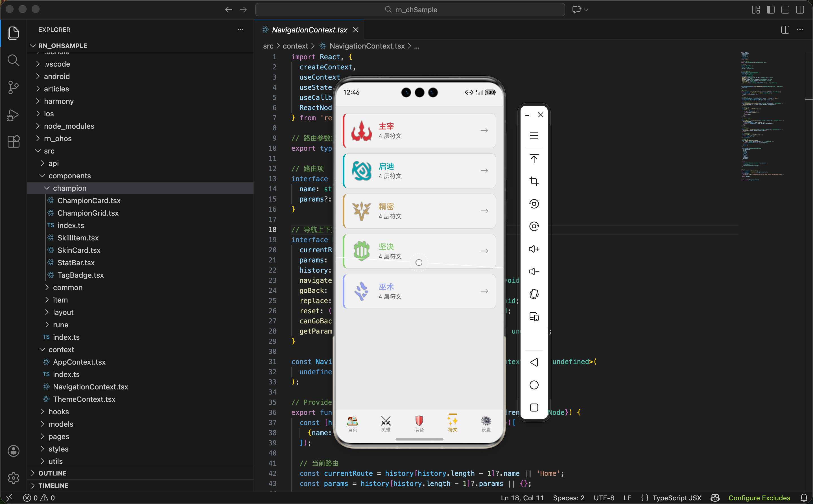Toggle secondary side bar visibility
Screen dimensions: 813x504
800,10
